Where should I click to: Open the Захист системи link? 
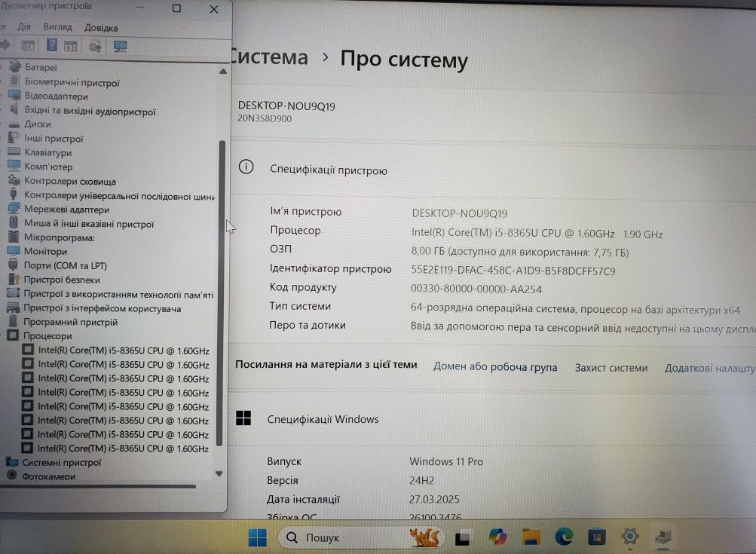pos(611,368)
